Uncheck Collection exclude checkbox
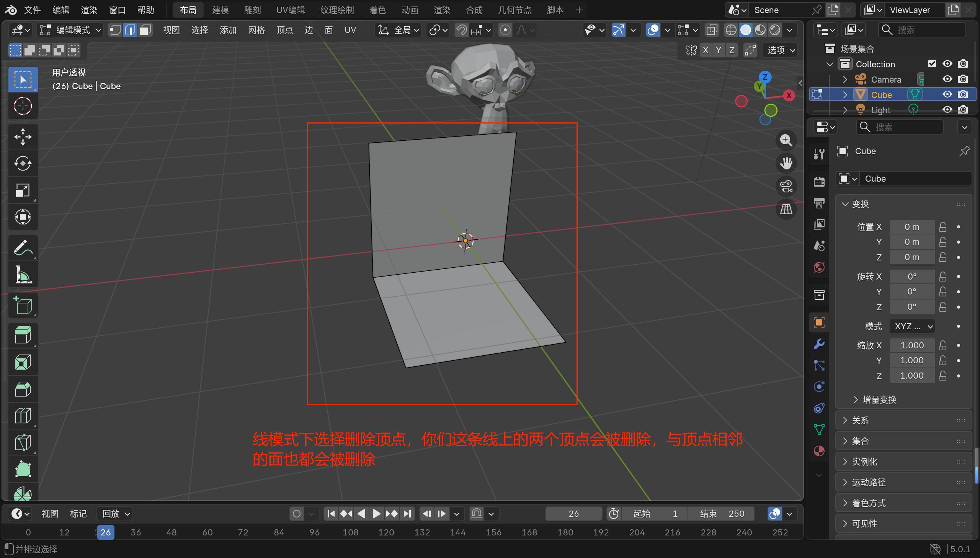 [932, 64]
